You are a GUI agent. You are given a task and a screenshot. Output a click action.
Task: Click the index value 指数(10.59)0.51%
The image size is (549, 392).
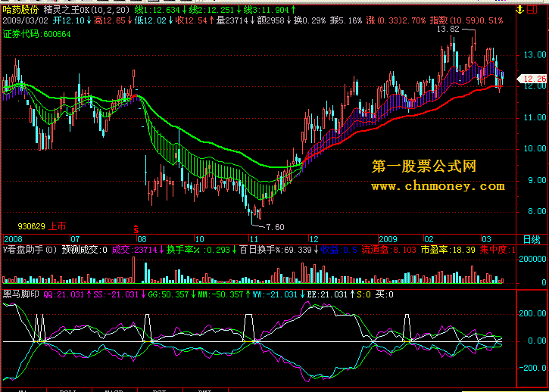click(x=466, y=20)
